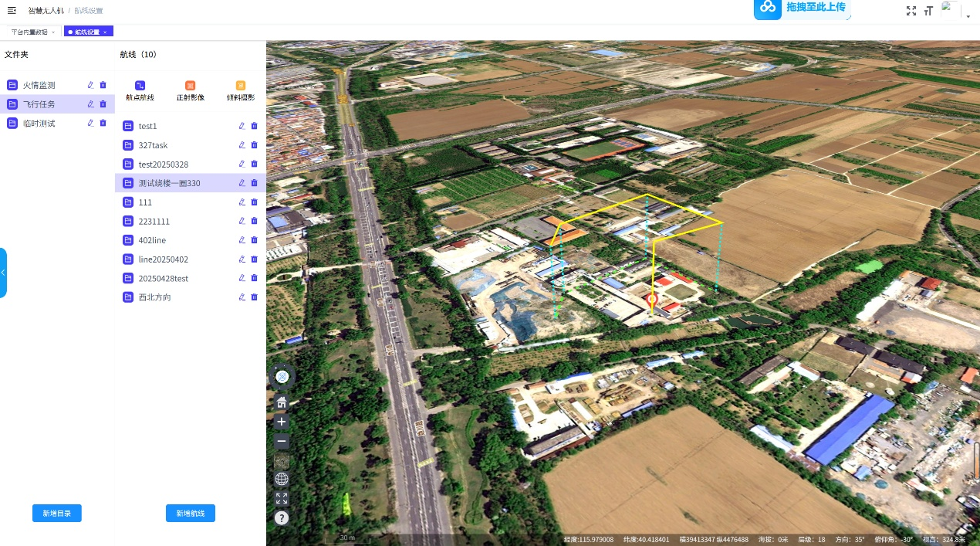Collapse the left panel with blue arrow handle
This screenshot has width=980, height=546.
(3, 273)
